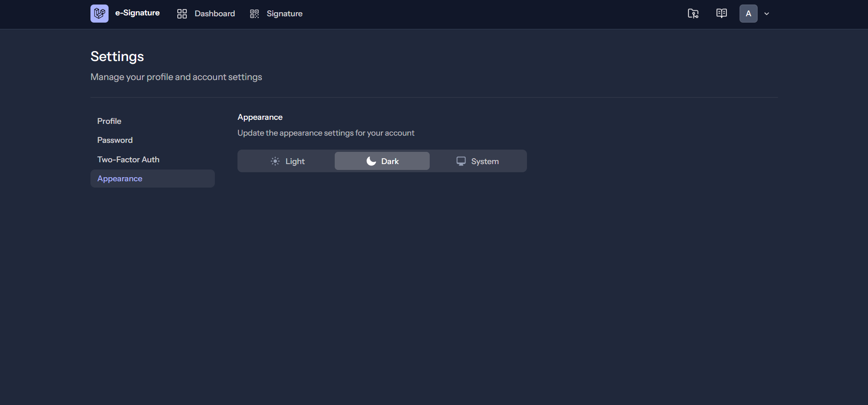Open the user avatar 'A' menu
This screenshot has height=405, width=868.
748,14
